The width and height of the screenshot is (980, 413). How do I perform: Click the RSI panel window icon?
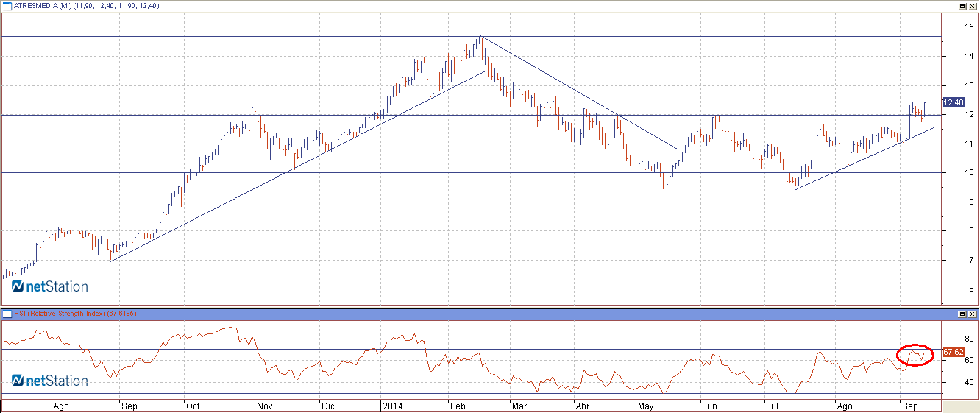click(7, 314)
